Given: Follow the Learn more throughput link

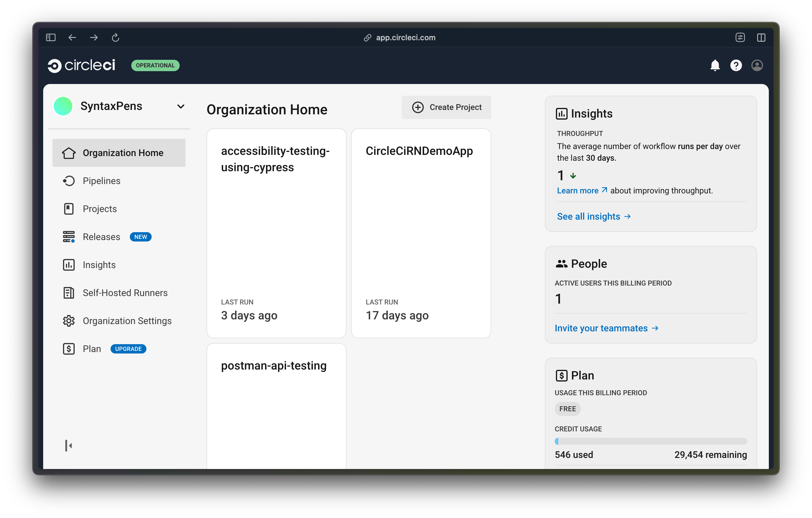Looking at the screenshot, I should click(582, 190).
